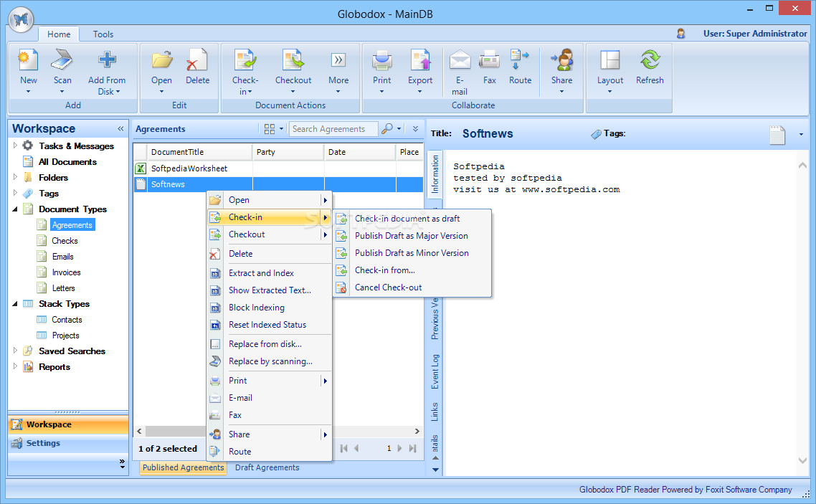Click the Super Administrator user icon
This screenshot has width=816, height=504.
[x=680, y=34]
